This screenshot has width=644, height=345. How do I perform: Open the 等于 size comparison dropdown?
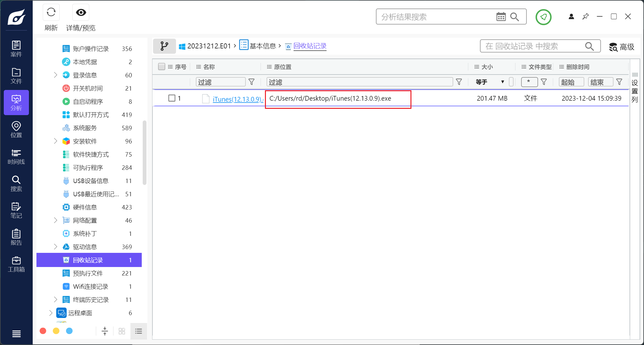click(490, 82)
